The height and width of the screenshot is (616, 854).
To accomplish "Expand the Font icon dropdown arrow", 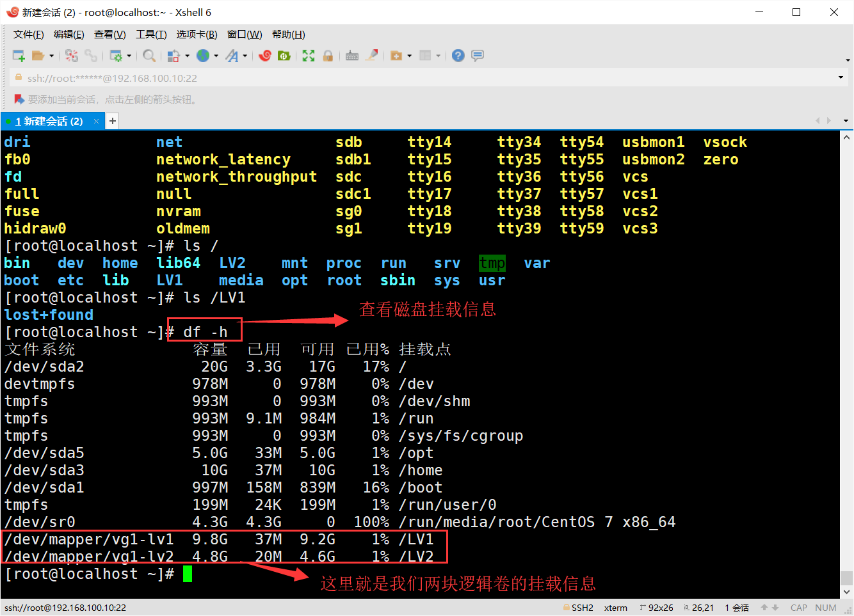I will 245,56.
